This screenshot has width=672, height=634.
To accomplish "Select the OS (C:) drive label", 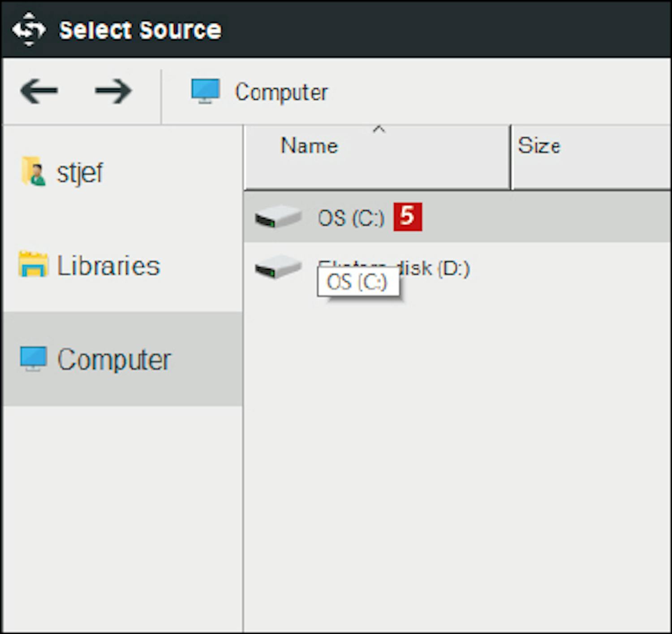I will coord(351,218).
